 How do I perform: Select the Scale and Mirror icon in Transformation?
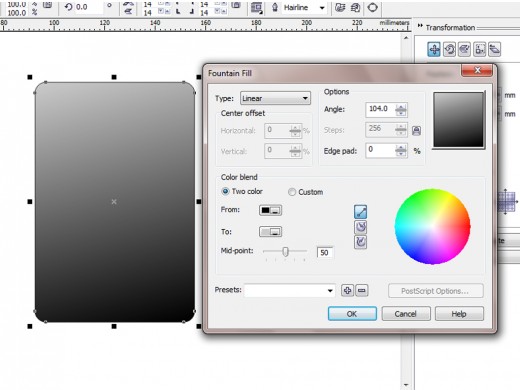point(464,49)
